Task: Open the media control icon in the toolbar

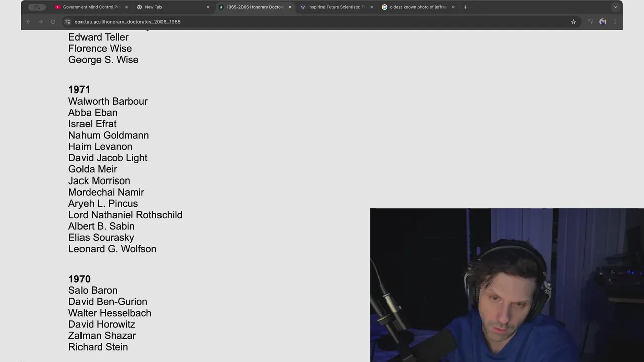Action: 590,22
